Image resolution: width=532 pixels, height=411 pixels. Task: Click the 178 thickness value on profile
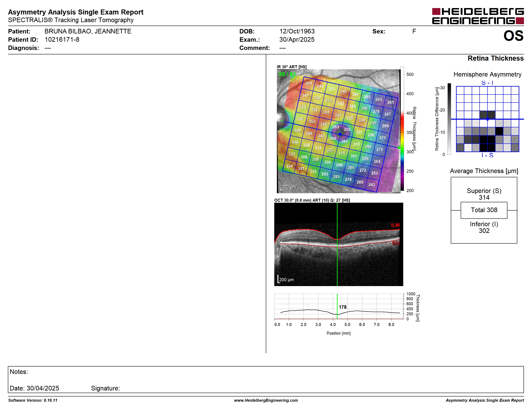343,307
